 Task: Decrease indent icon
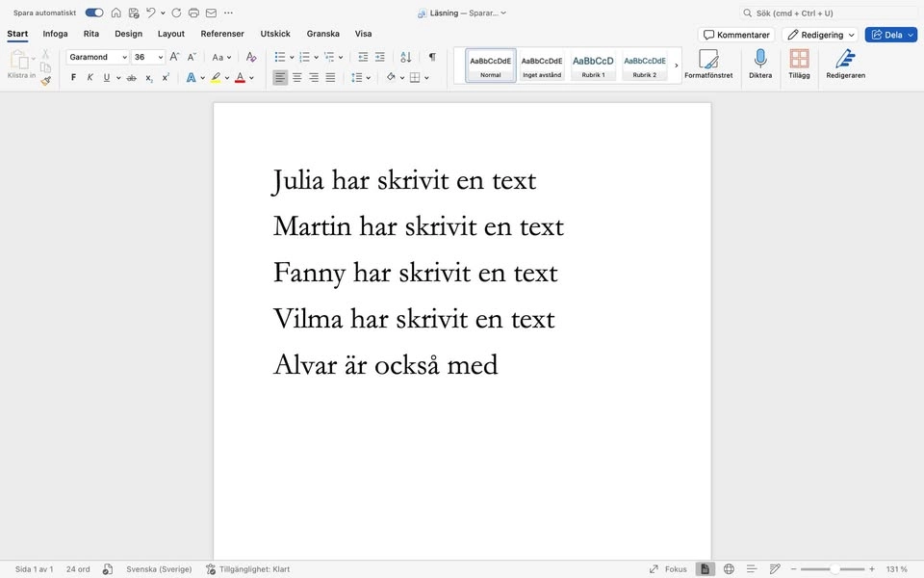[363, 57]
